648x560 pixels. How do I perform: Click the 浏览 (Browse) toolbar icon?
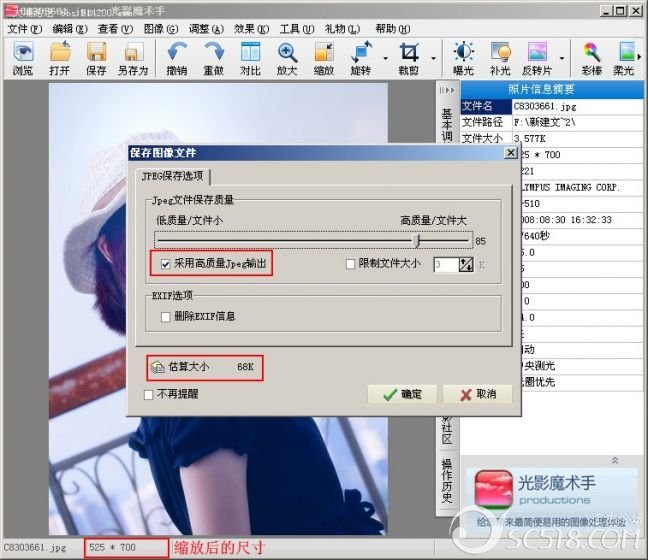(22, 58)
